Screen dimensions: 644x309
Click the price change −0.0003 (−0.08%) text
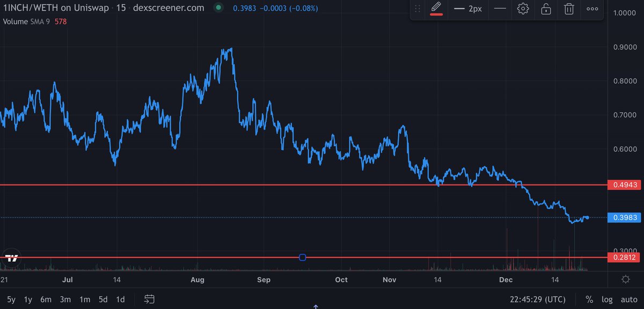coord(288,9)
